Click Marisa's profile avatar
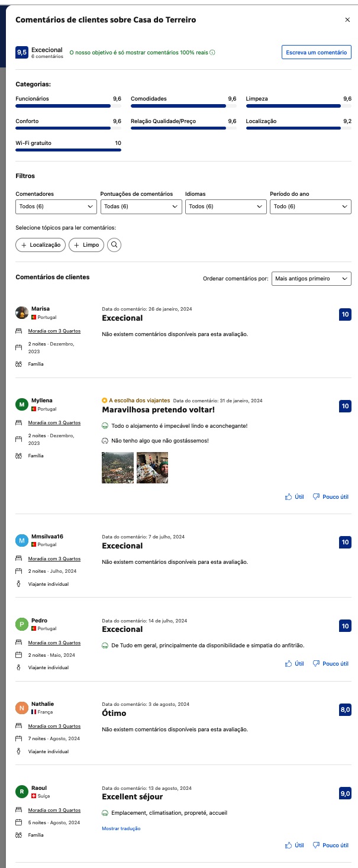Image resolution: width=358 pixels, height=868 pixels. 22,313
